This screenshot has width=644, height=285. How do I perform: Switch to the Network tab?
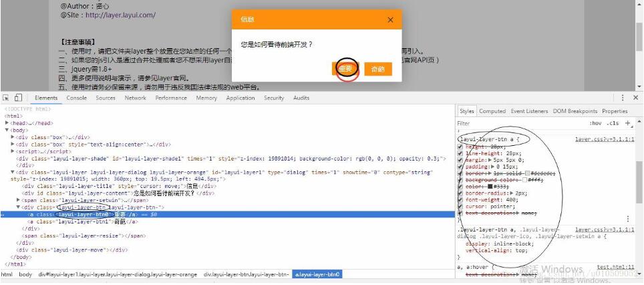[135, 98]
